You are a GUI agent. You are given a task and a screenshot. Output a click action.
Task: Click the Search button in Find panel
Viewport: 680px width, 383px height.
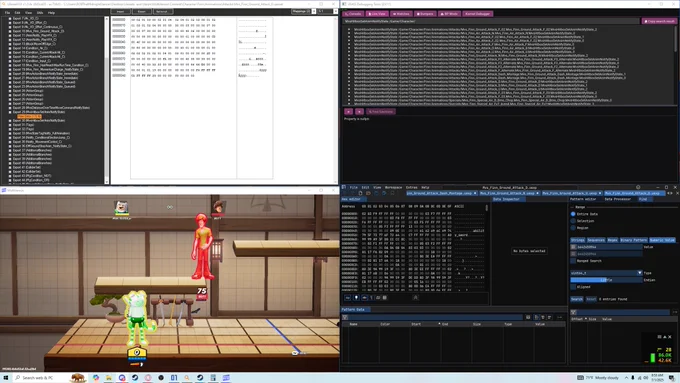(576, 299)
